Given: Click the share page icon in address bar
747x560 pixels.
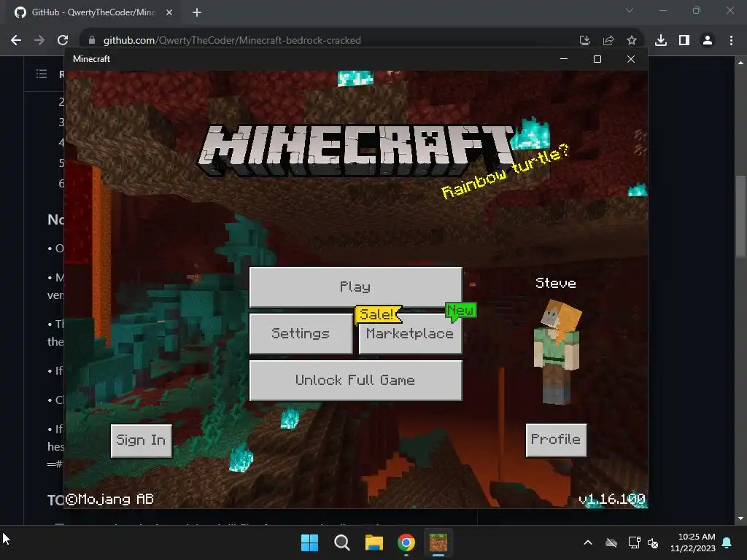Looking at the screenshot, I should point(608,41).
